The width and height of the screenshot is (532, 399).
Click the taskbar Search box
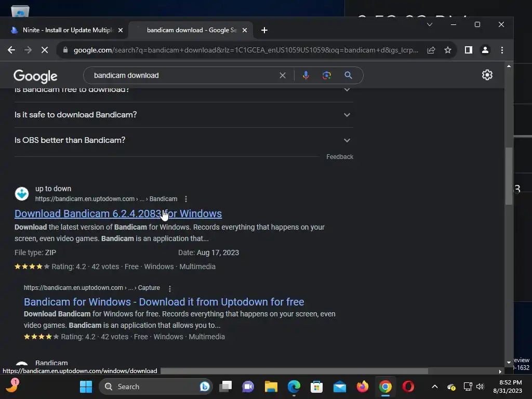155,387
